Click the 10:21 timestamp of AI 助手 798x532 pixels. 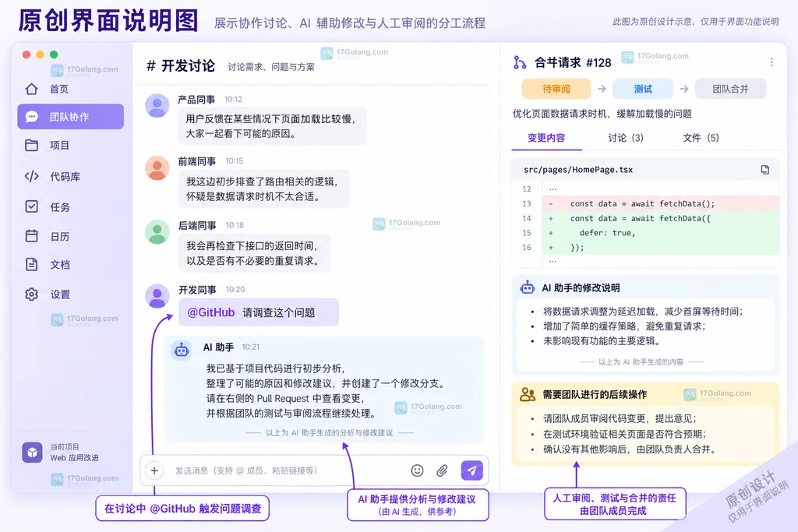point(251,347)
